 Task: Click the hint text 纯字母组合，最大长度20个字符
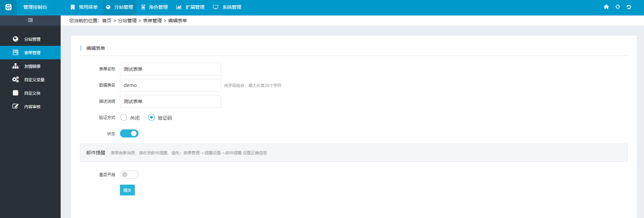(x=253, y=86)
